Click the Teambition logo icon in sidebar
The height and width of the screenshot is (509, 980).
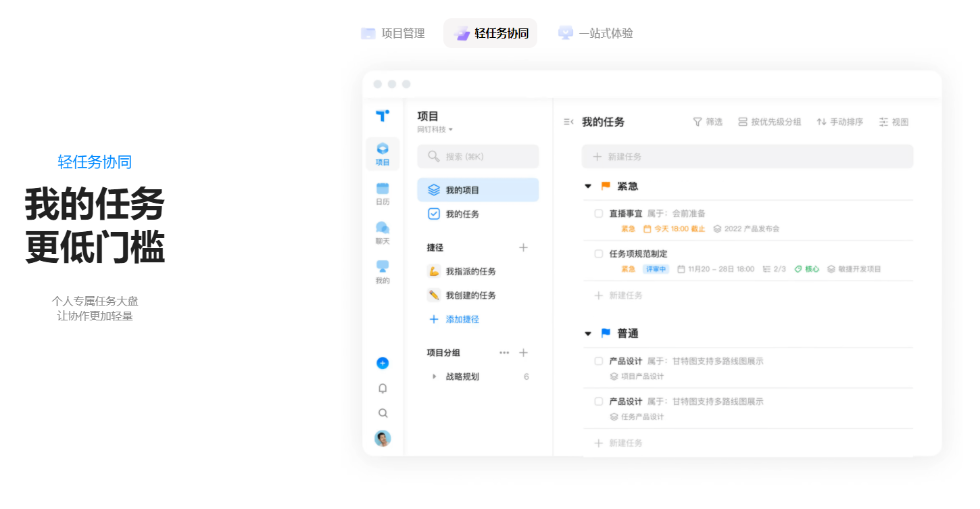pos(383,116)
